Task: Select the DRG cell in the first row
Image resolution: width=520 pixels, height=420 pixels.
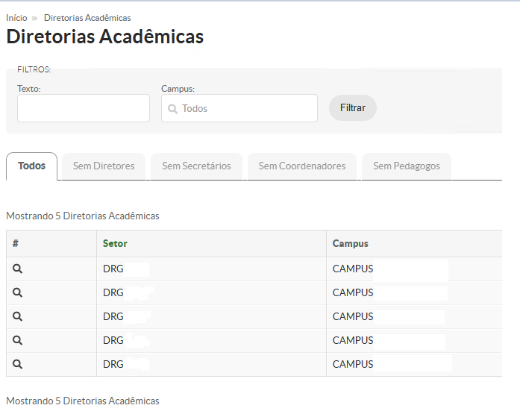Action: (113, 269)
